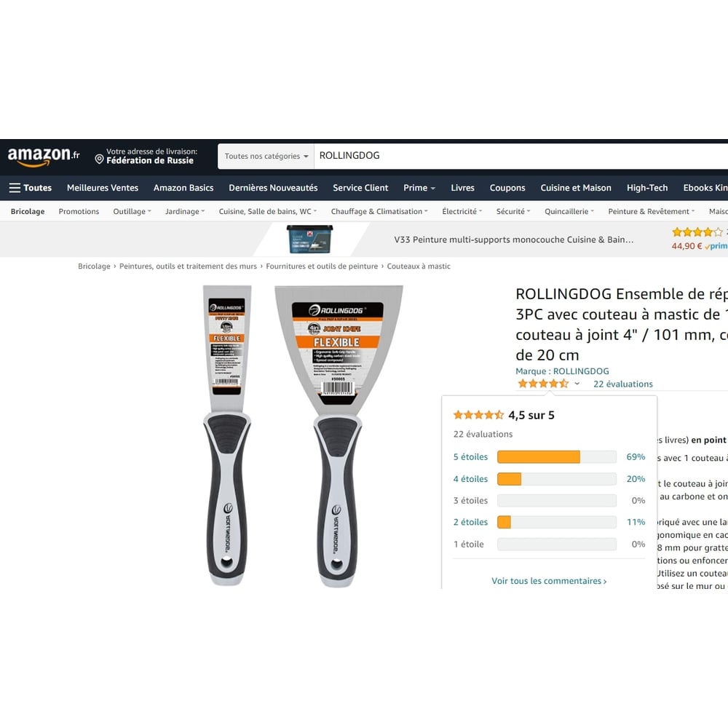The height and width of the screenshot is (728, 728).
Task: Toggle the rating chevron next to the stars
Action: coord(577,384)
